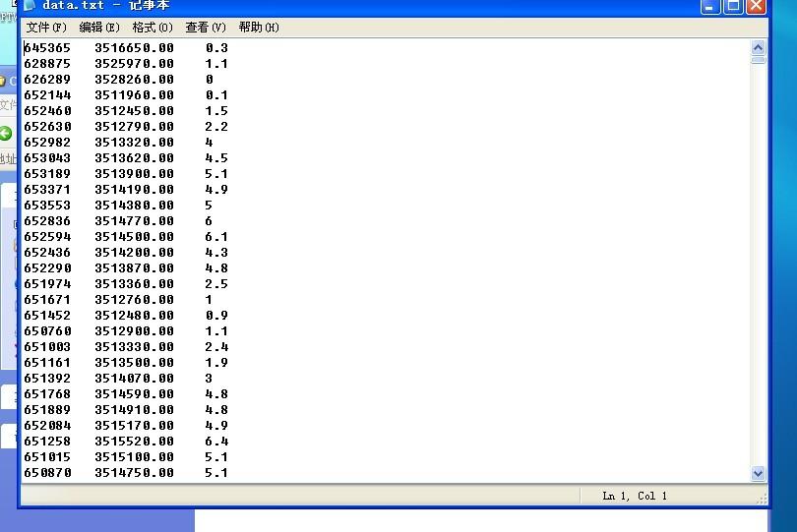This screenshot has width=797, height=532.
Task: Click the value 0.3 in the first row
Action: [216, 48]
